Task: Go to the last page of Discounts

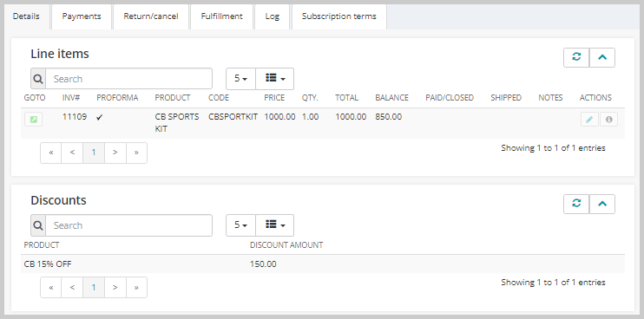Action: click(136, 288)
